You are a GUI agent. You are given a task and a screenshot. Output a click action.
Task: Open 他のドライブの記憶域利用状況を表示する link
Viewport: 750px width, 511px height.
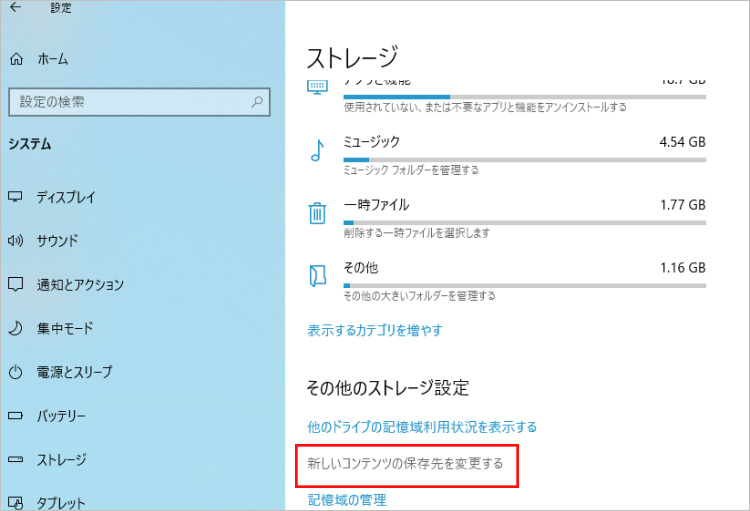(421, 427)
